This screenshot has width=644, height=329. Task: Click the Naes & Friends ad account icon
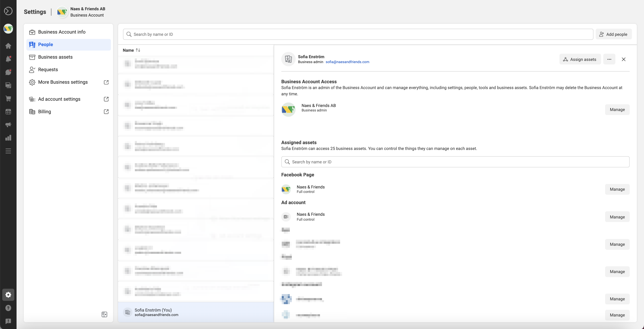pos(286,217)
